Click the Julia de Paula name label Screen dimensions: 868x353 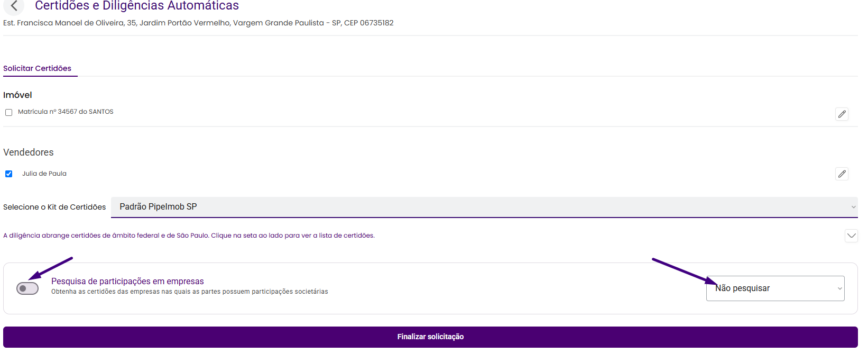[44, 174]
